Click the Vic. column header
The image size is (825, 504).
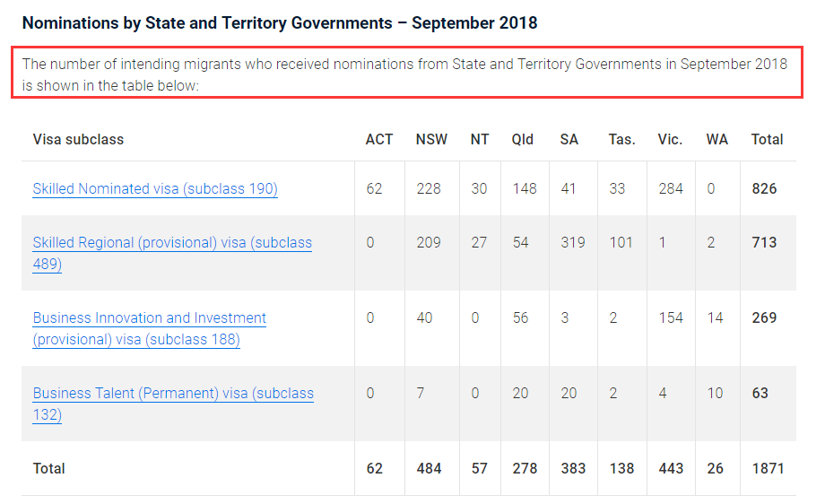tap(670, 140)
